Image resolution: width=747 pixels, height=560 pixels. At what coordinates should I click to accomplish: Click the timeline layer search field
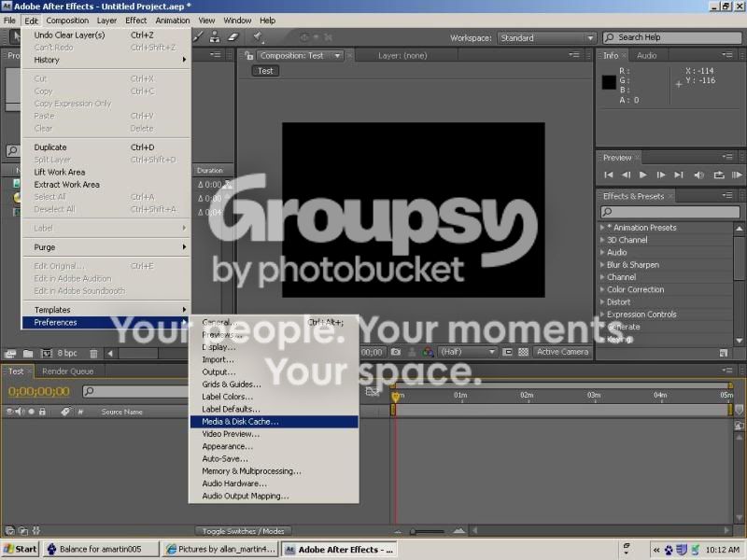(x=135, y=391)
